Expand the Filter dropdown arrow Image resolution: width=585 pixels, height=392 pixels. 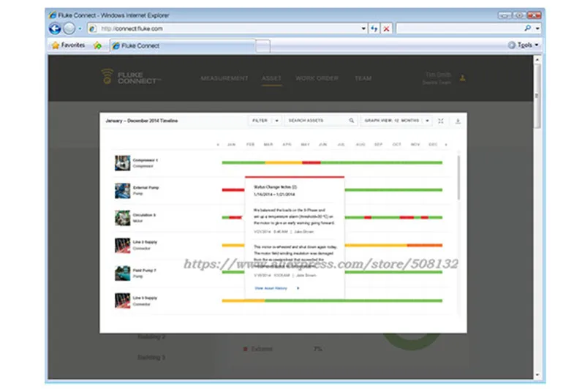coord(277,121)
